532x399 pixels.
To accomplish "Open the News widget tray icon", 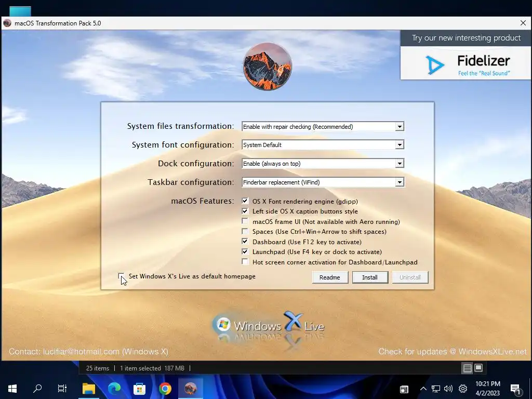I will [404, 389].
